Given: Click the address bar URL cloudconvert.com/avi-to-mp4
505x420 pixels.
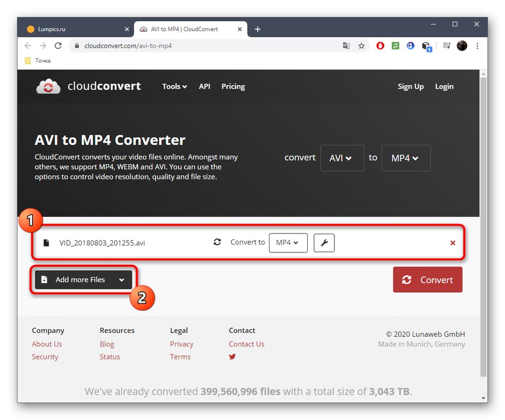Looking at the screenshot, I should coord(128,46).
